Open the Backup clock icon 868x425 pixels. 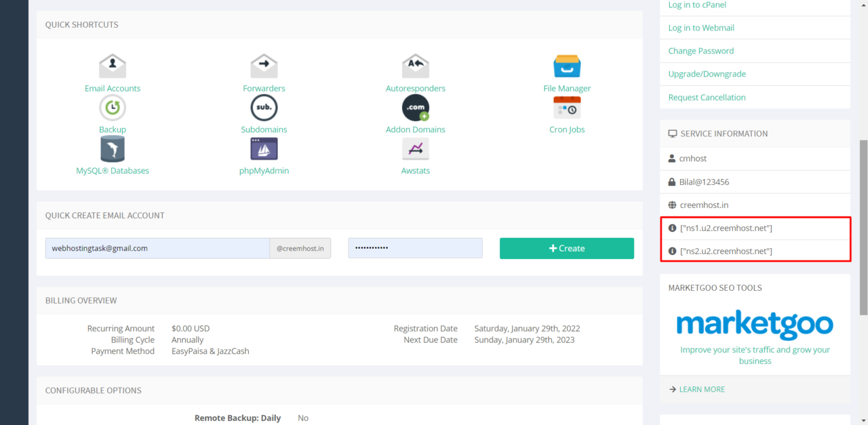pos(113,108)
